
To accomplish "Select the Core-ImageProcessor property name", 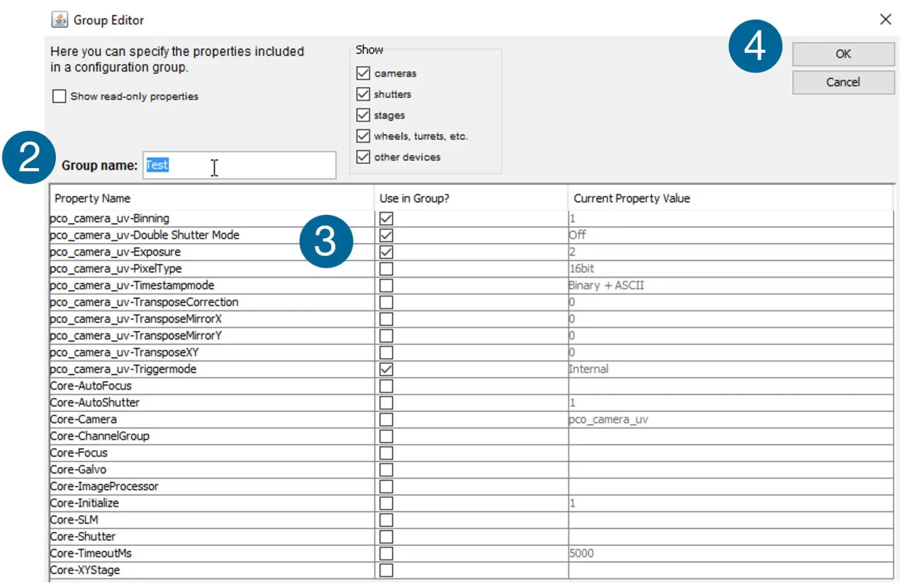I will pyautogui.click(x=104, y=486).
